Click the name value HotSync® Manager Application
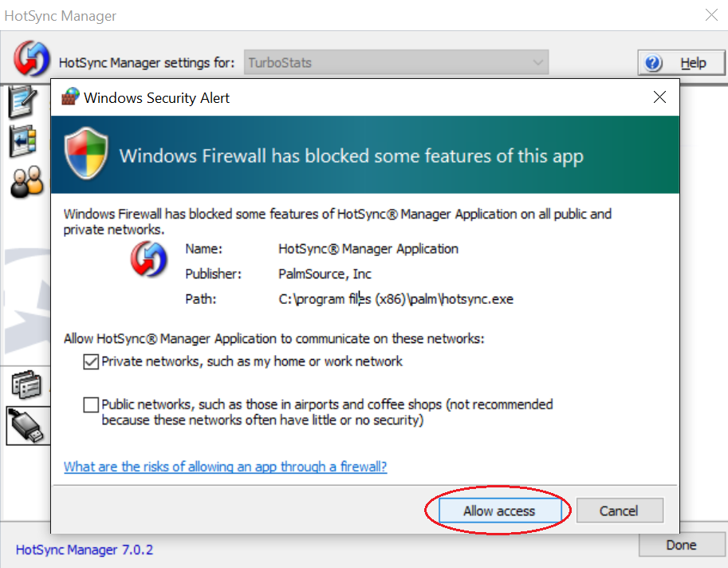Image resolution: width=728 pixels, height=568 pixels. coord(368,248)
